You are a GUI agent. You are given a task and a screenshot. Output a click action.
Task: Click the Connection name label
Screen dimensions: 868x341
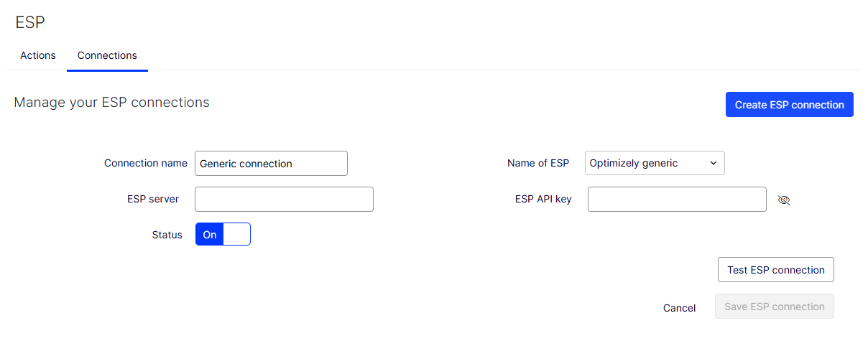[x=145, y=163]
